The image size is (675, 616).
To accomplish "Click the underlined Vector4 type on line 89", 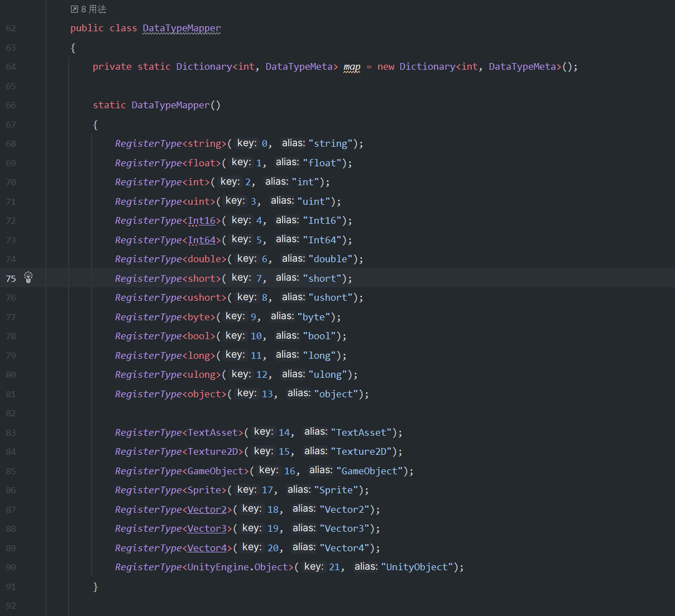I will [x=207, y=548].
